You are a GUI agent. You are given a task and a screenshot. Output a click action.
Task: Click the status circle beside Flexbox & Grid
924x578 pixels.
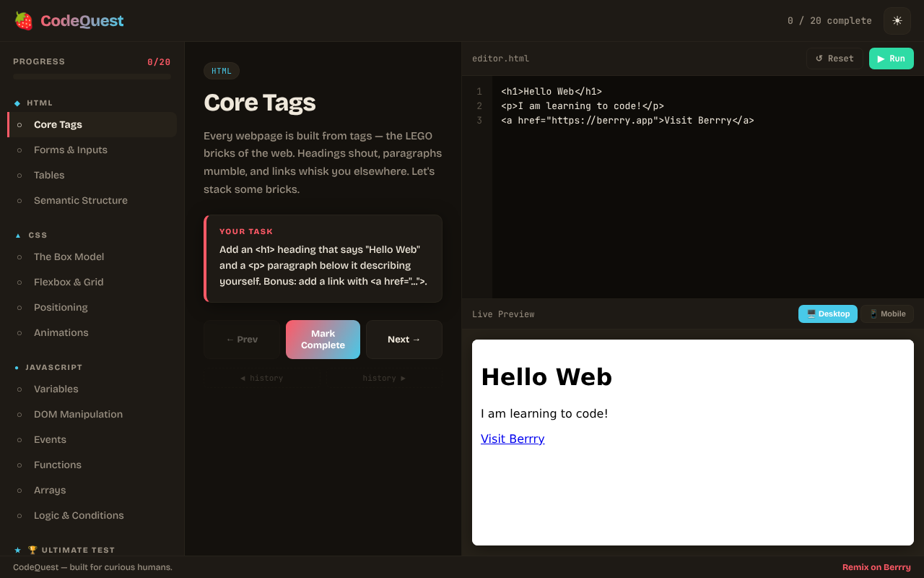[x=19, y=282]
